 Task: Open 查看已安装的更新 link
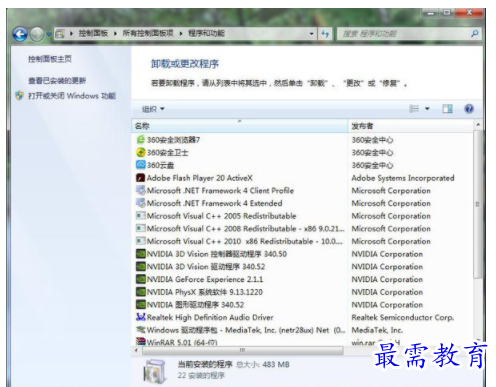pyautogui.click(x=57, y=81)
